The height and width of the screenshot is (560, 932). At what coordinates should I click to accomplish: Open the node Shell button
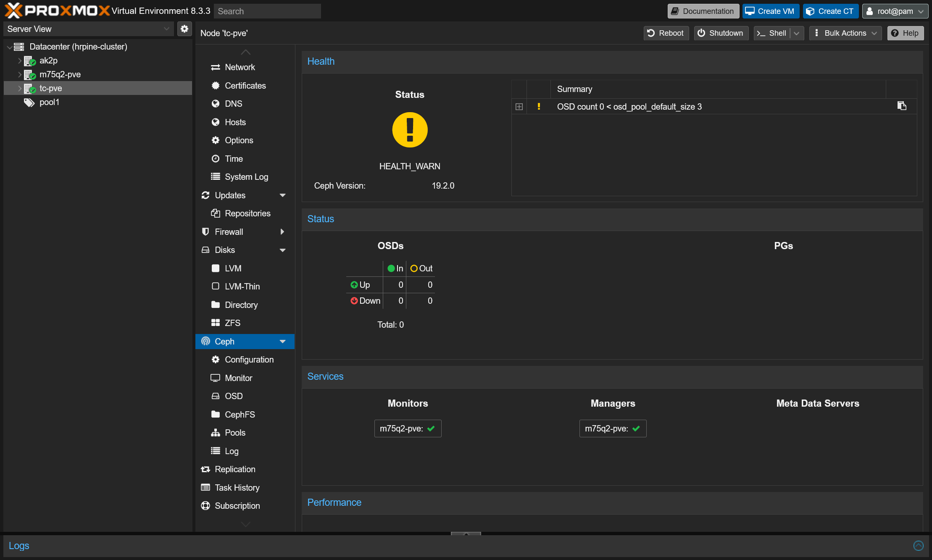pos(772,33)
